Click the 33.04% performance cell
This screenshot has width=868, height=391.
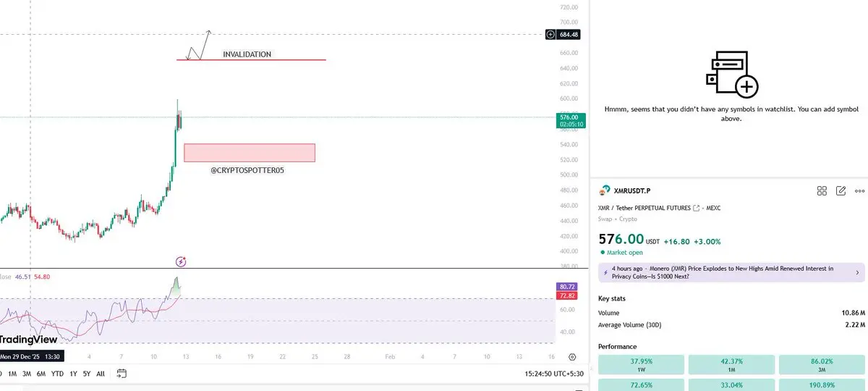731,385
